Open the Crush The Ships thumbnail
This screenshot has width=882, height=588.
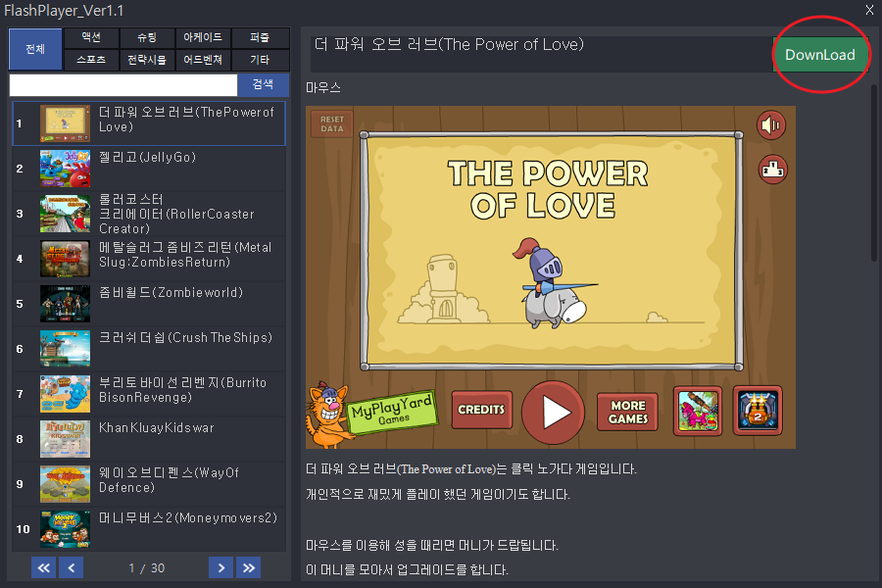coord(65,348)
